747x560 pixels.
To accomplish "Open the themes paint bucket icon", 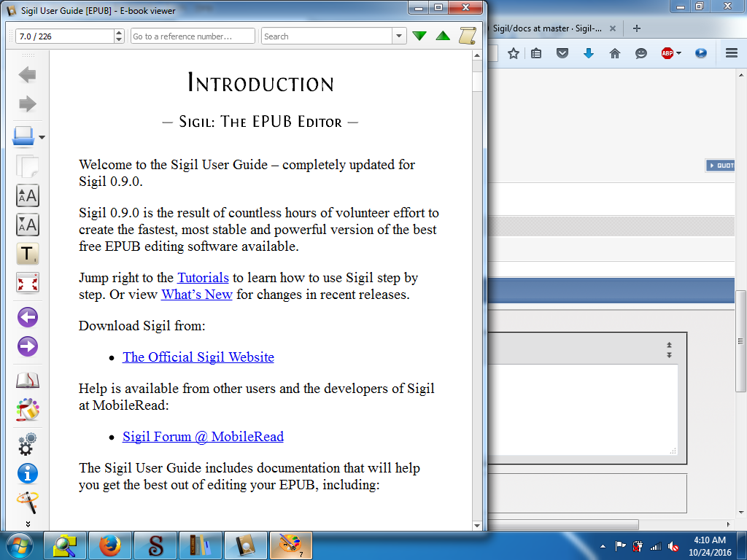I will pyautogui.click(x=27, y=410).
